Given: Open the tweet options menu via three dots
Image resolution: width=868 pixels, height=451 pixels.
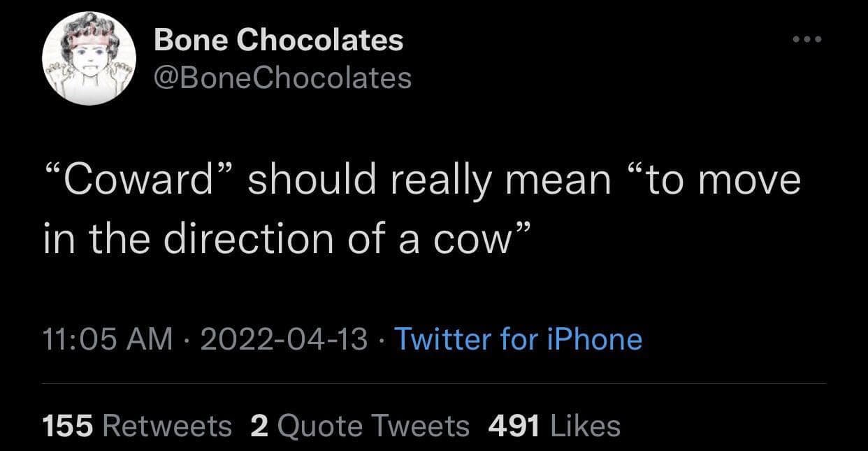Looking at the screenshot, I should click(x=805, y=40).
